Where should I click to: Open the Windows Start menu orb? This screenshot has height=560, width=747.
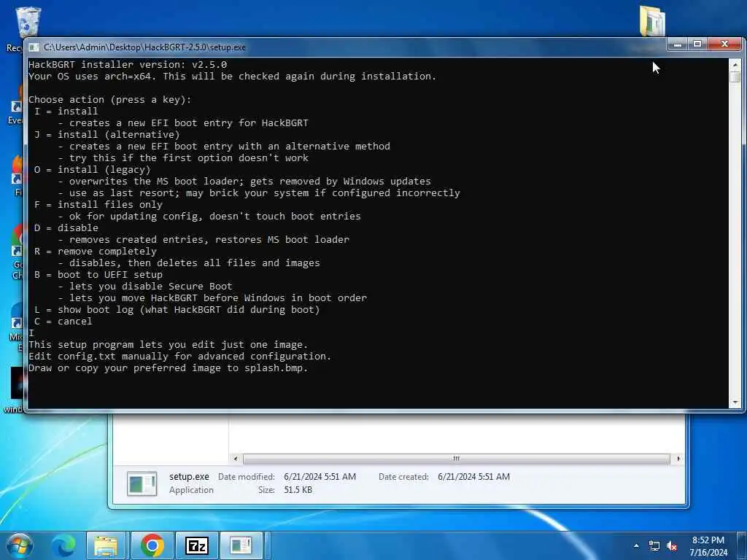(x=19, y=545)
